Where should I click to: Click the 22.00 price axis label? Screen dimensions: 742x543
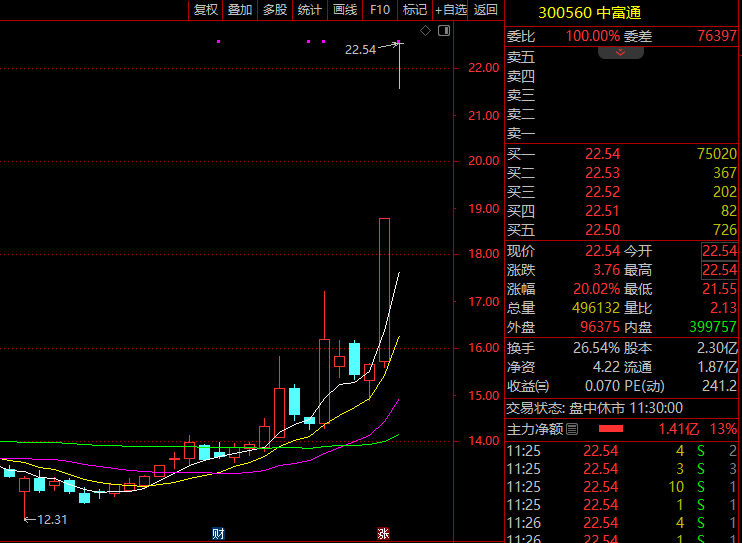(x=484, y=68)
